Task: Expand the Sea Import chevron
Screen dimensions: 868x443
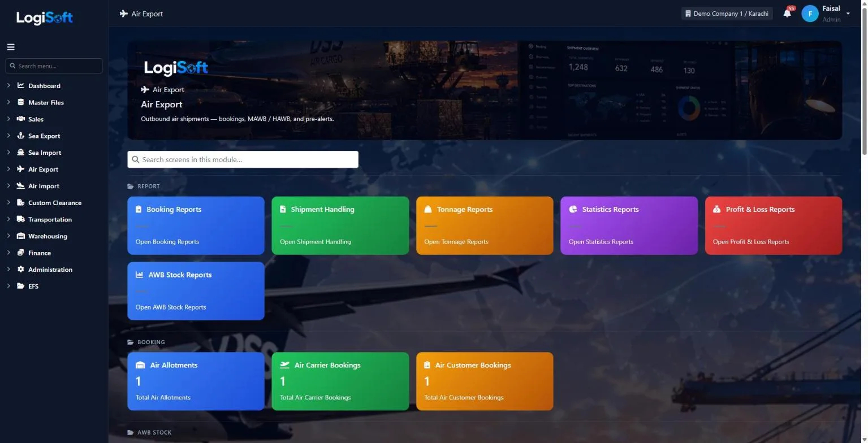Action: click(8, 153)
